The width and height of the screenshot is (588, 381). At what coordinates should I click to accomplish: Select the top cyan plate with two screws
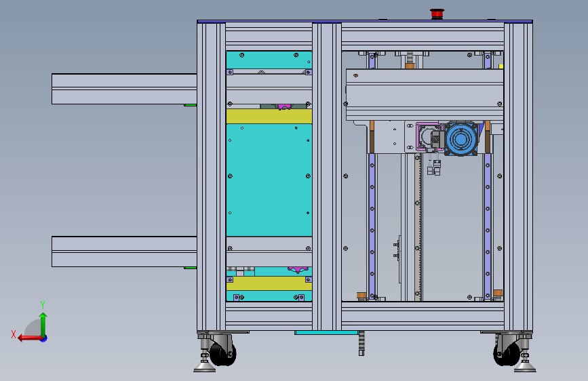(x=269, y=60)
